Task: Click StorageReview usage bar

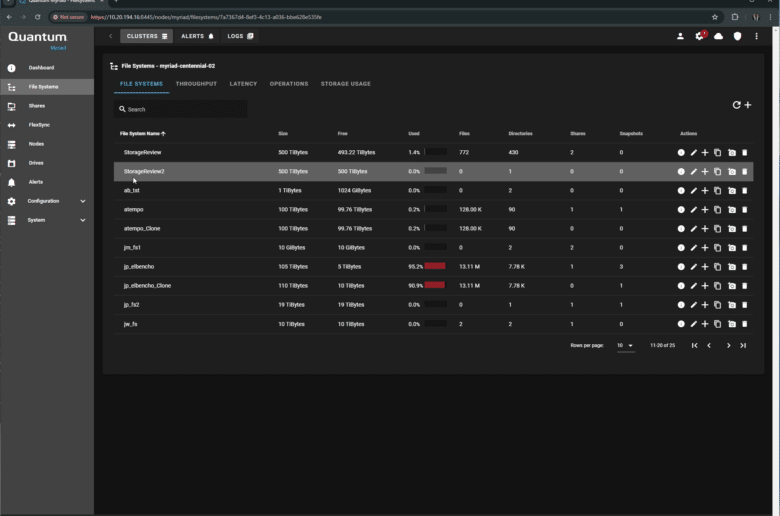Action: tap(435, 152)
